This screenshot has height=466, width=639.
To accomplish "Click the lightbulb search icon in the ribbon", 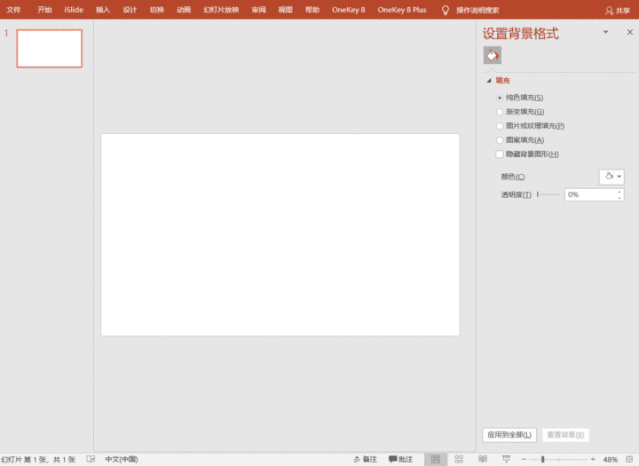I will [445, 10].
